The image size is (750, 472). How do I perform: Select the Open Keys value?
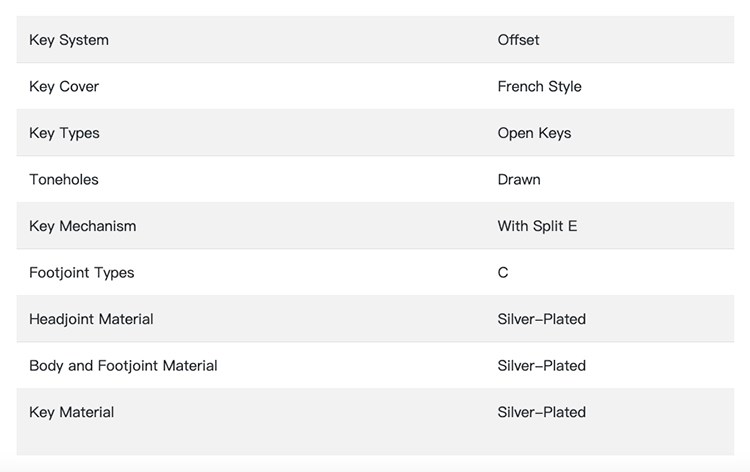[x=534, y=133]
